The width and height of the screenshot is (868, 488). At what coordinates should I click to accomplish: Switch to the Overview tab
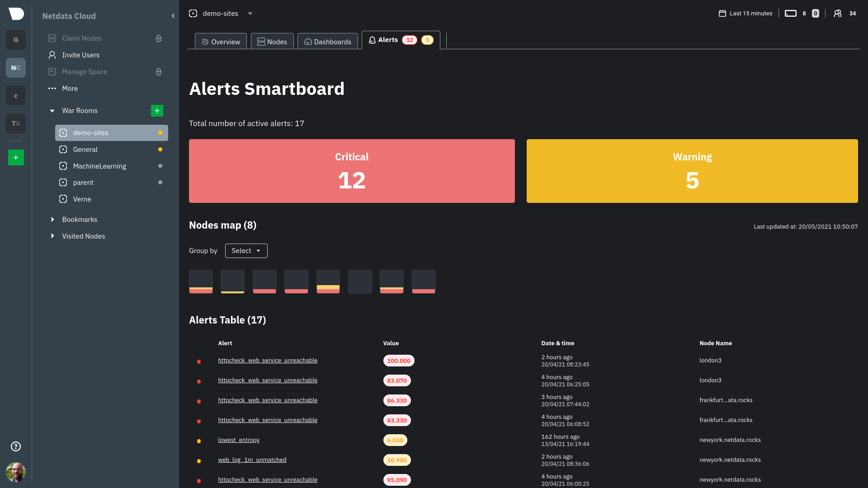coord(221,42)
